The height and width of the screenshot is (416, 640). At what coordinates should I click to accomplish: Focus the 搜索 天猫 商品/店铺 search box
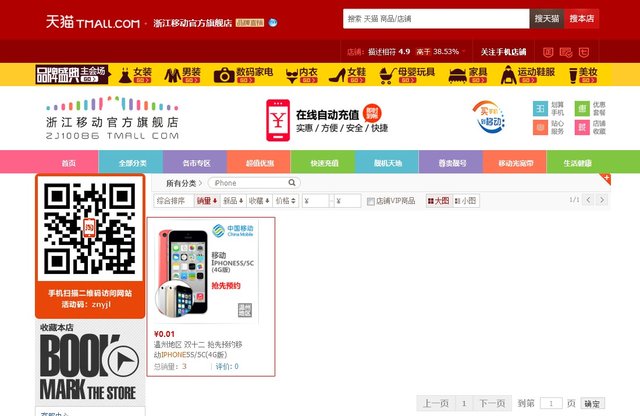[436, 19]
